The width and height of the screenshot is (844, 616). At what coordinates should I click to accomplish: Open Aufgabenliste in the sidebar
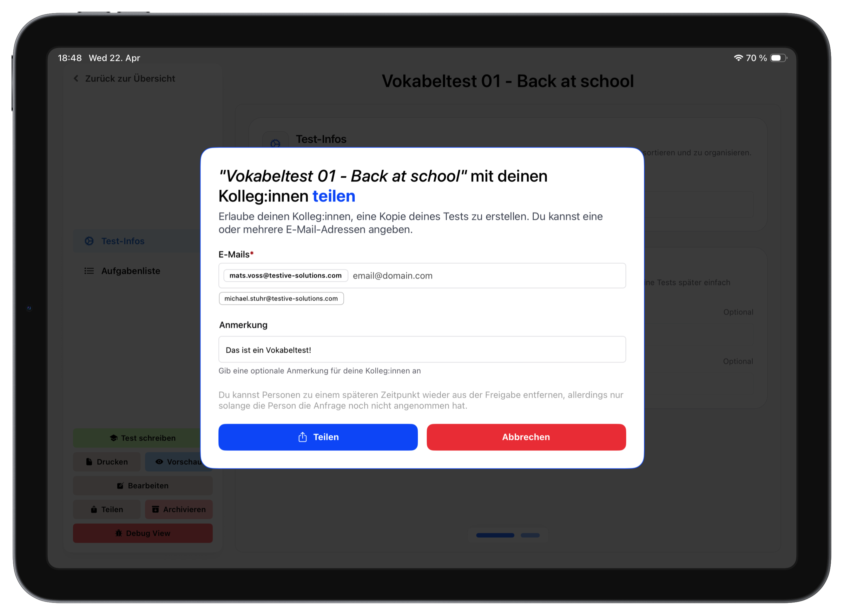tap(130, 271)
